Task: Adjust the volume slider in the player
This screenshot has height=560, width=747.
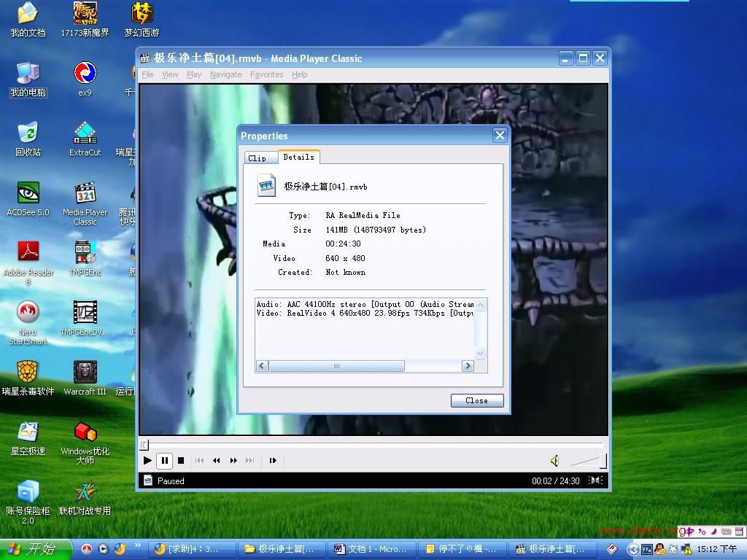Action: [589, 461]
